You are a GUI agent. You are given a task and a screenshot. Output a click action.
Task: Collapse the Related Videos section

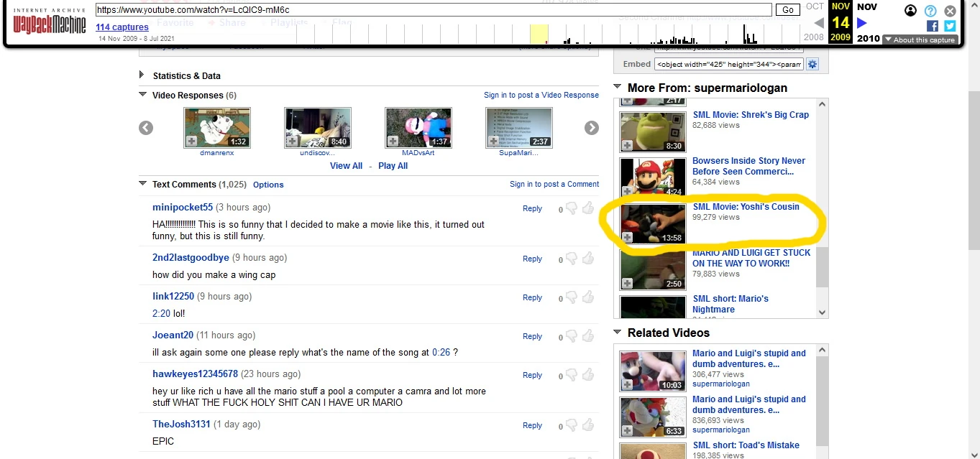[617, 333]
